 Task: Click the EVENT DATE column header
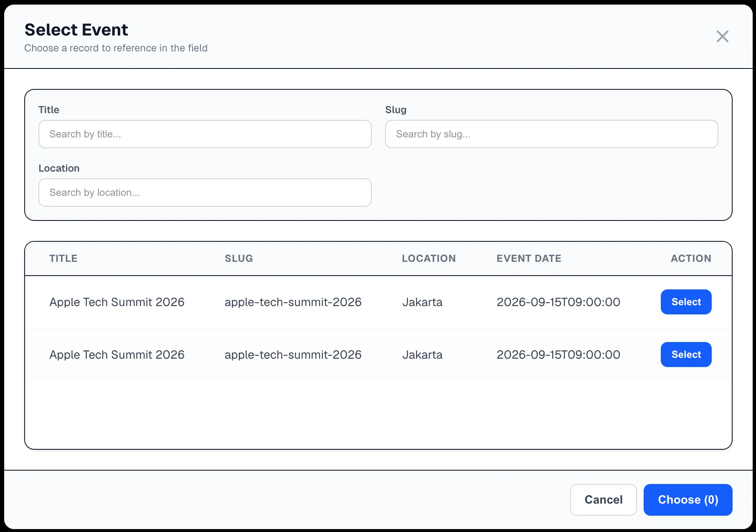coord(529,258)
